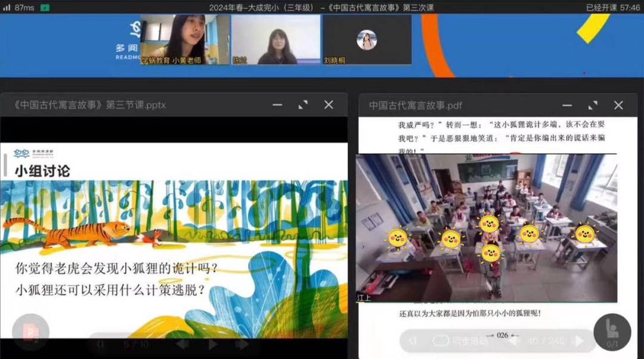Toggle fullscreen on the PDF window

point(593,105)
